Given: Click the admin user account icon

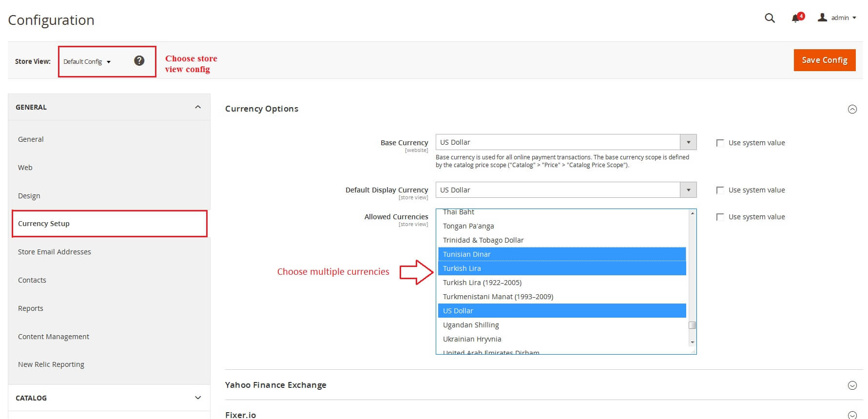Looking at the screenshot, I should click(x=822, y=18).
